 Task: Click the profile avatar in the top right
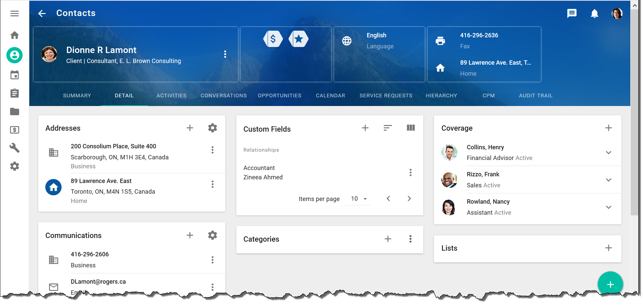tap(617, 13)
